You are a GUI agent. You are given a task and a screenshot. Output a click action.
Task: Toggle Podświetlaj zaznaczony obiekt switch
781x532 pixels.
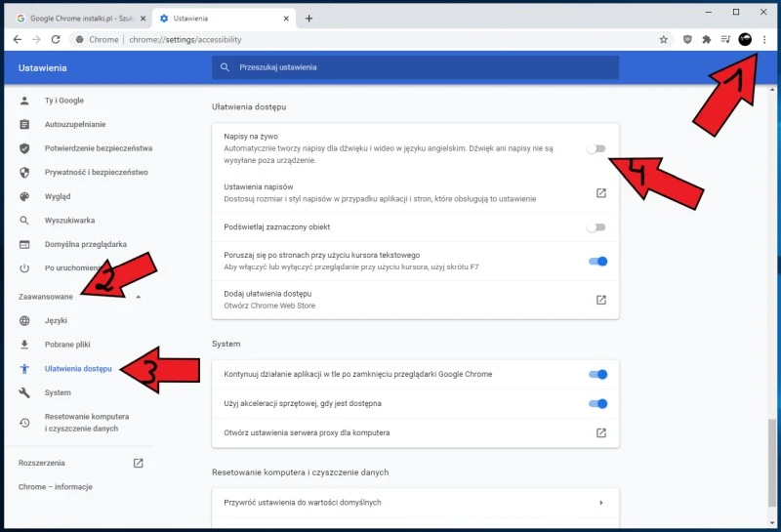coord(596,226)
